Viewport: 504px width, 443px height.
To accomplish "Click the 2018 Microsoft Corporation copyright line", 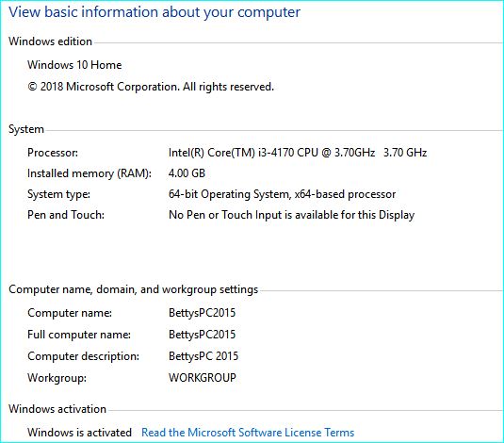I will point(151,87).
